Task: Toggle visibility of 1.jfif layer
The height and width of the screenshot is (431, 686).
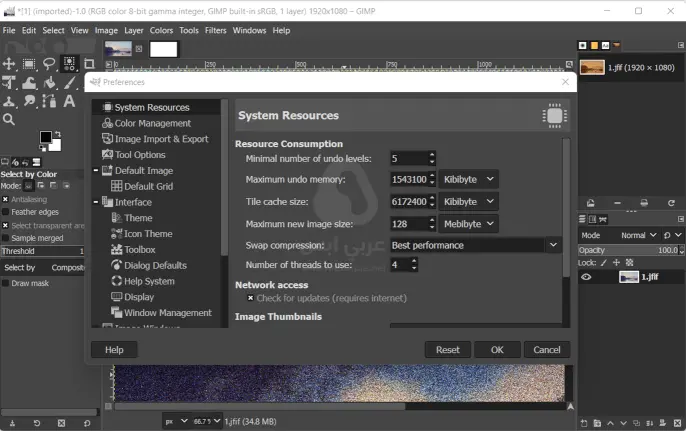Action: pyautogui.click(x=586, y=277)
